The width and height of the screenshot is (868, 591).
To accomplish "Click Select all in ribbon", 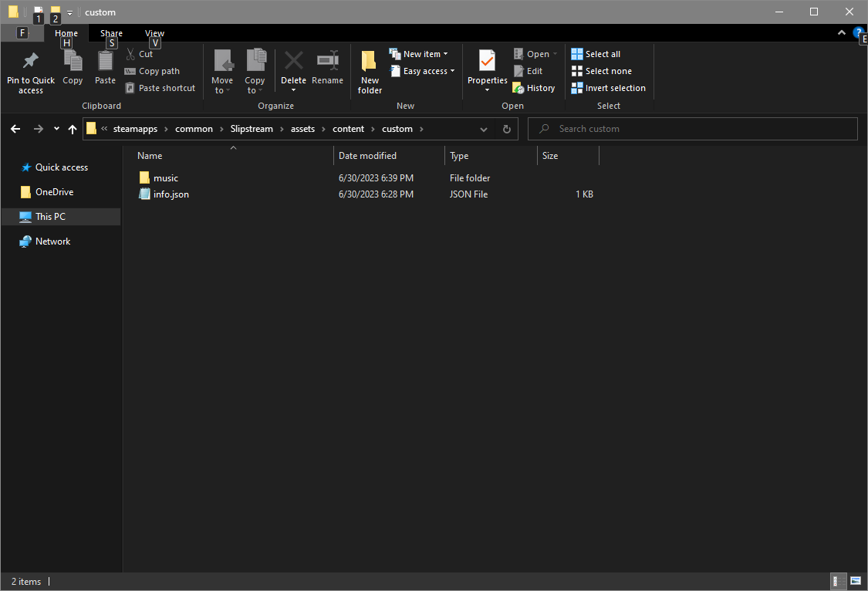I will 596,54.
